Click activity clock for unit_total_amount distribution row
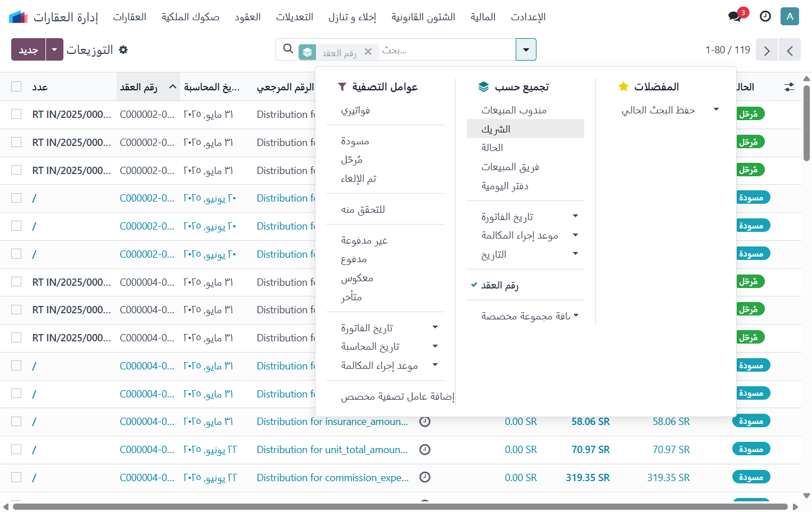The image size is (812, 512). click(425, 450)
